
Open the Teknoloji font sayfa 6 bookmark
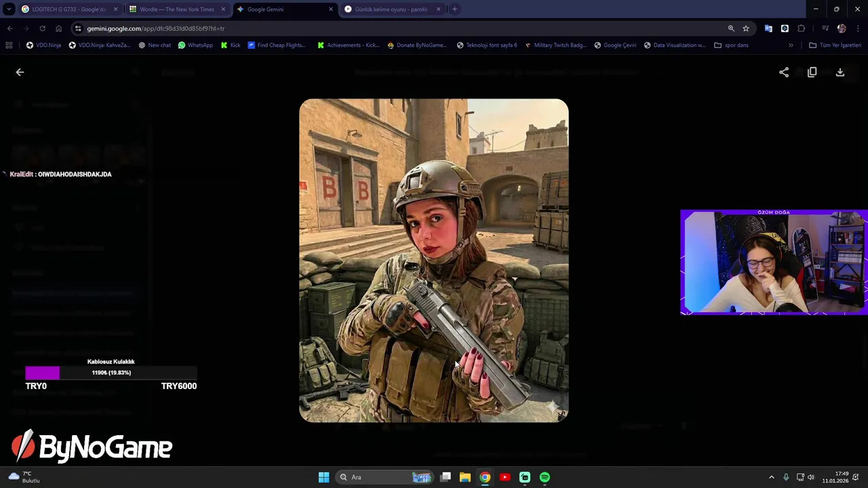tap(487, 45)
